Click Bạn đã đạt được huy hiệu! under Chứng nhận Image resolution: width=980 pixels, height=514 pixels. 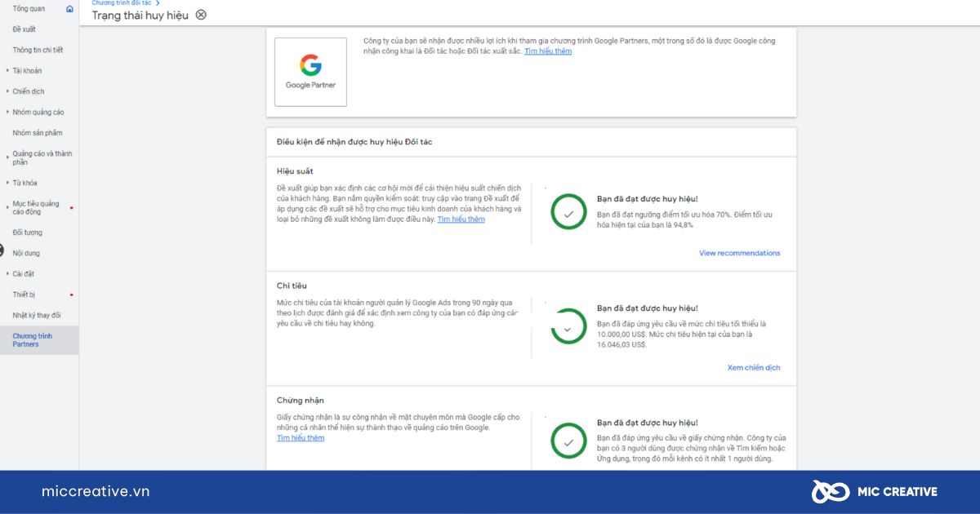tap(648, 423)
